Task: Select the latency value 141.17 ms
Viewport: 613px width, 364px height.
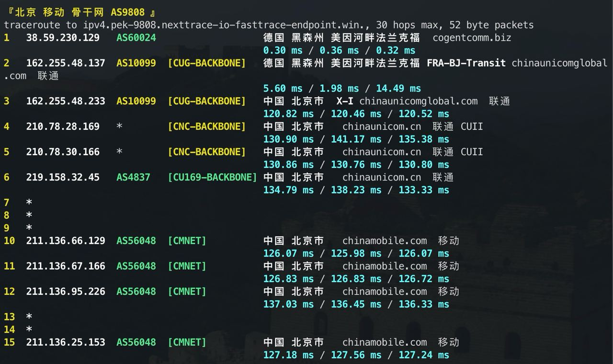Action: pyautogui.click(x=356, y=139)
